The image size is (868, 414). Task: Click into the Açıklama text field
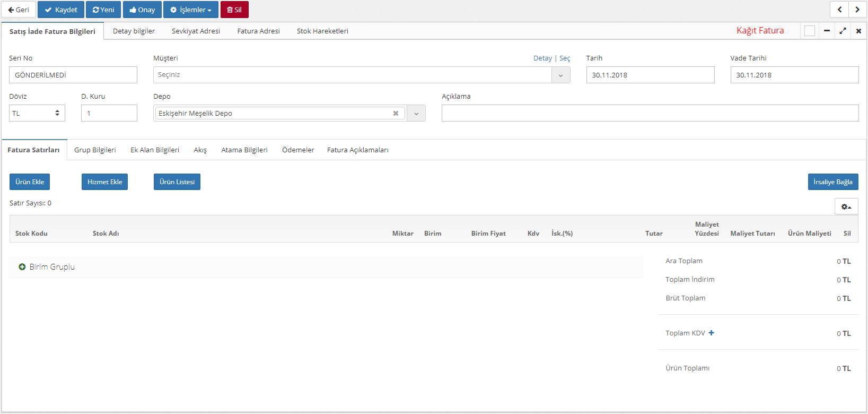pyautogui.click(x=650, y=113)
